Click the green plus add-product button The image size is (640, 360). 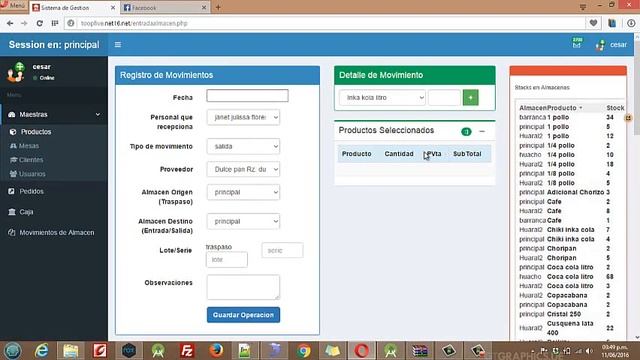tap(471, 98)
